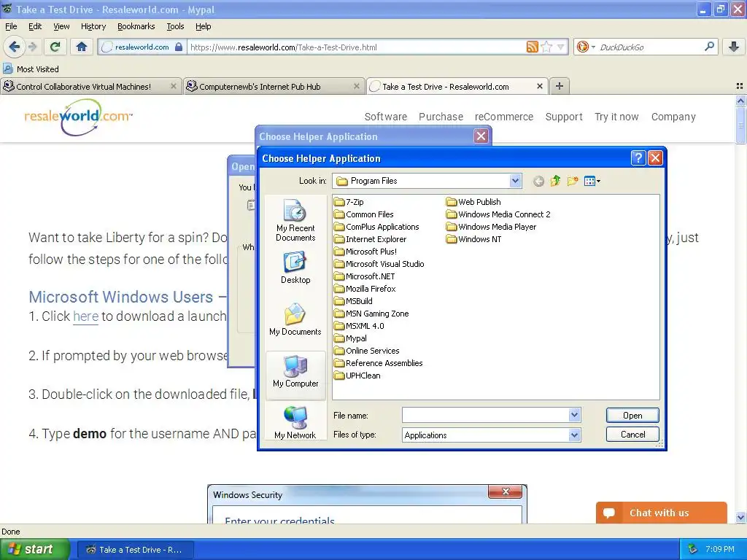Open the browser home page icon

(82, 47)
